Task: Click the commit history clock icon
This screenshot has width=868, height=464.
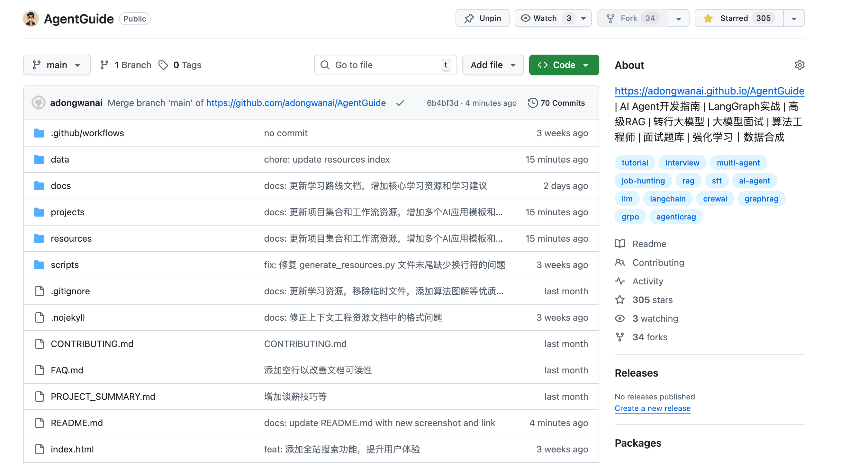Action: (x=532, y=103)
